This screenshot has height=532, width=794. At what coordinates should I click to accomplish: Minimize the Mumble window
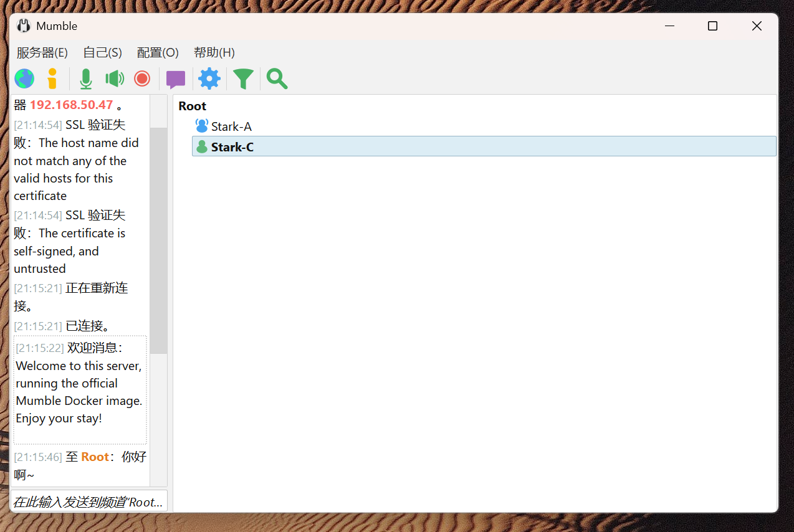(670, 26)
